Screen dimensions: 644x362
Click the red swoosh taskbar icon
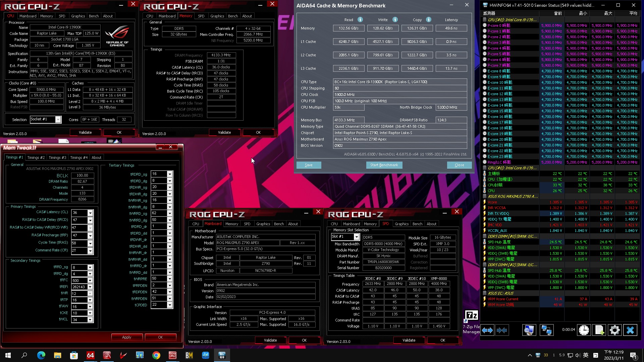pyautogui.click(x=123, y=355)
